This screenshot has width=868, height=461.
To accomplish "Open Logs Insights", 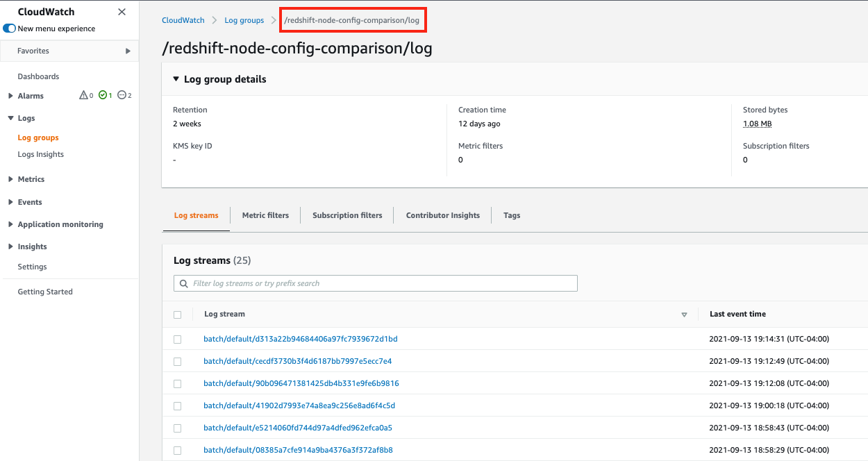I will click(x=40, y=154).
